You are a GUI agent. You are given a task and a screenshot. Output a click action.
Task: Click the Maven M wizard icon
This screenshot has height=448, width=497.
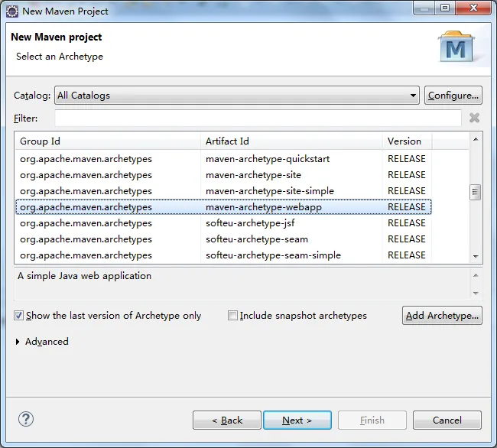point(456,47)
